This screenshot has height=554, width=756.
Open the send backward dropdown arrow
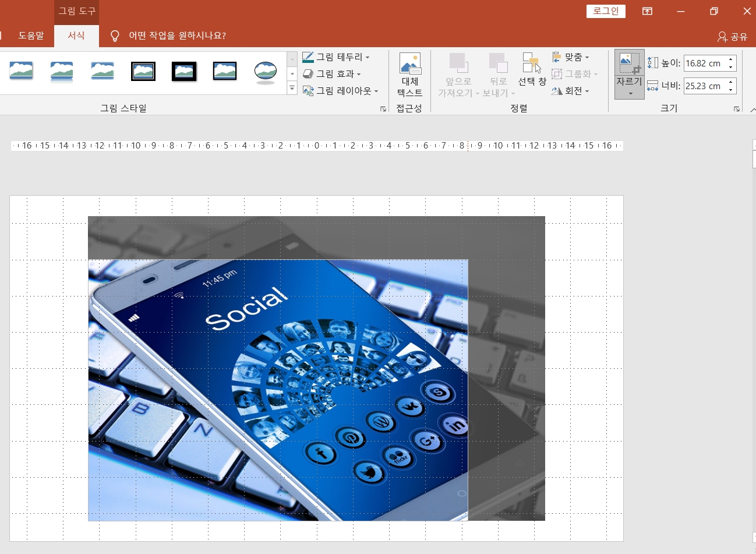point(513,93)
